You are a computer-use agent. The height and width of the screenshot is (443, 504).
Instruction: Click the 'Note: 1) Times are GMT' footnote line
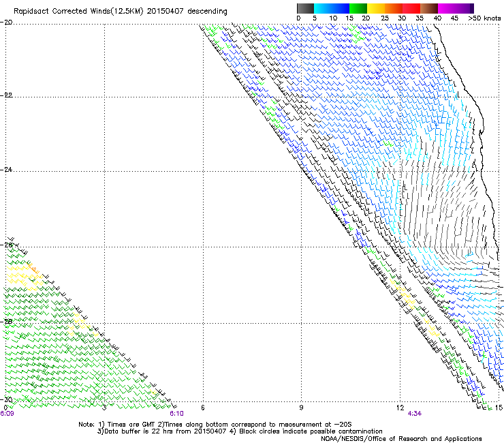(x=215, y=425)
